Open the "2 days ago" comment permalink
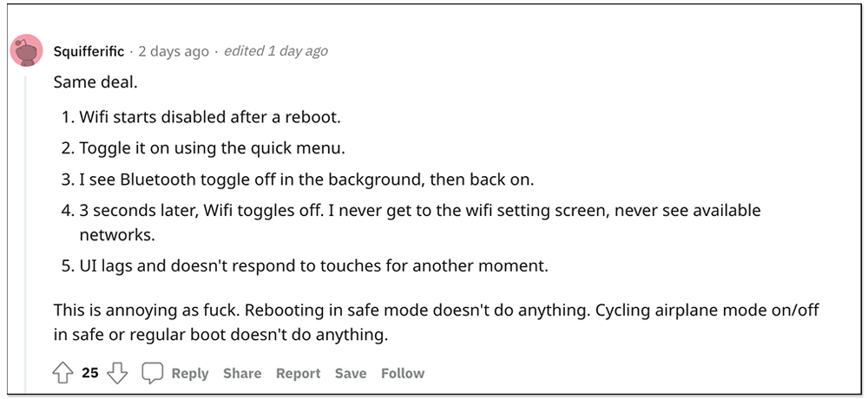 [x=174, y=51]
